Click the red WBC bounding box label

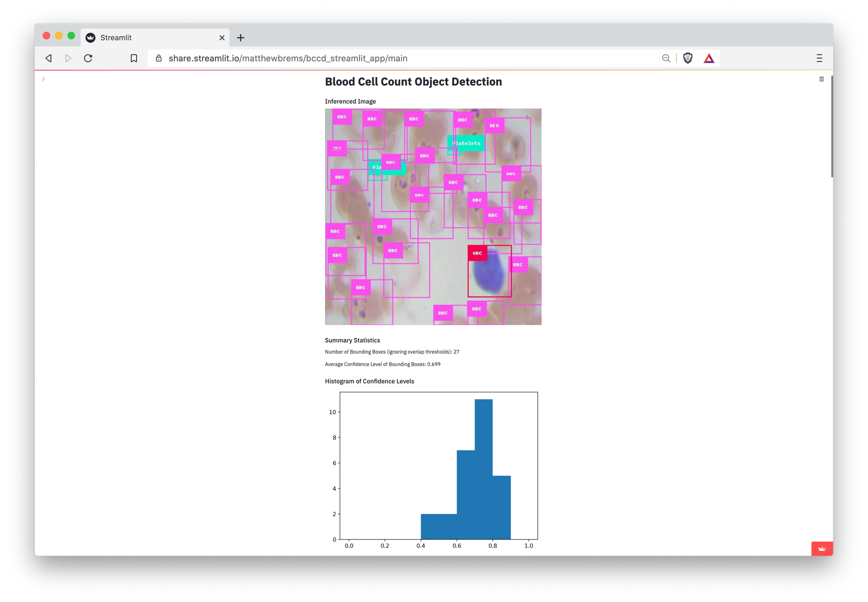point(477,253)
